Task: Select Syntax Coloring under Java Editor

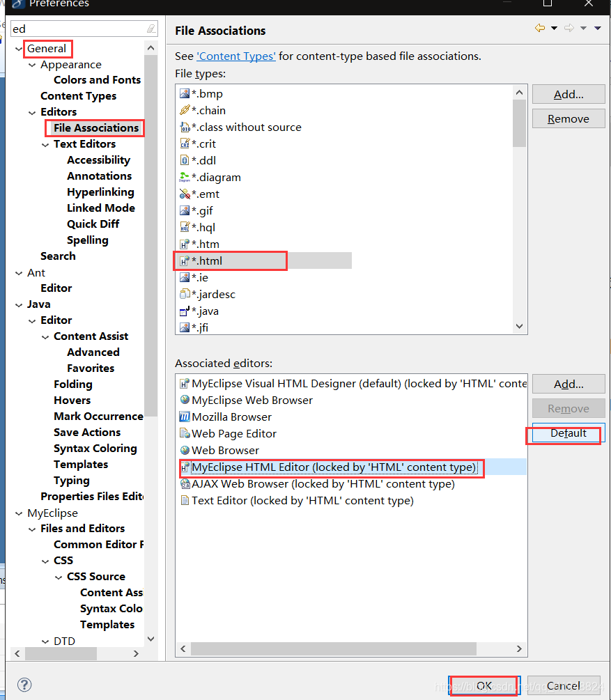Action: point(95,449)
